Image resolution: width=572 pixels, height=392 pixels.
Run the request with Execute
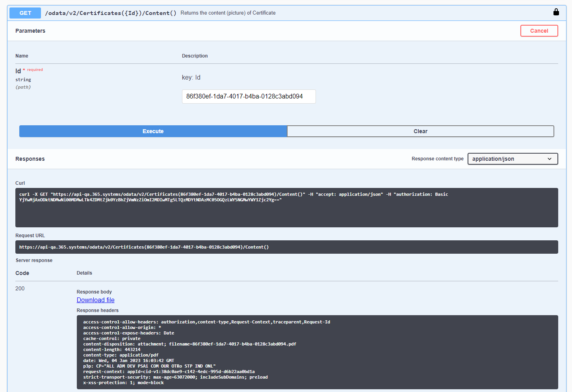(x=153, y=131)
